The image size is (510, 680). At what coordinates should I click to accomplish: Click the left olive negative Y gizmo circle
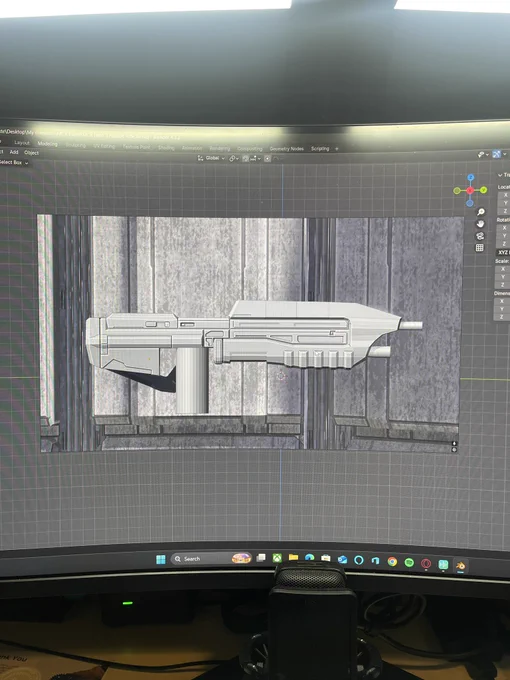tap(457, 190)
